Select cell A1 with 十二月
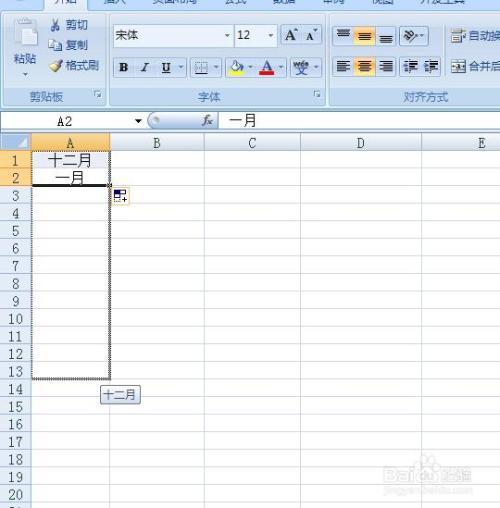 click(71, 160)
